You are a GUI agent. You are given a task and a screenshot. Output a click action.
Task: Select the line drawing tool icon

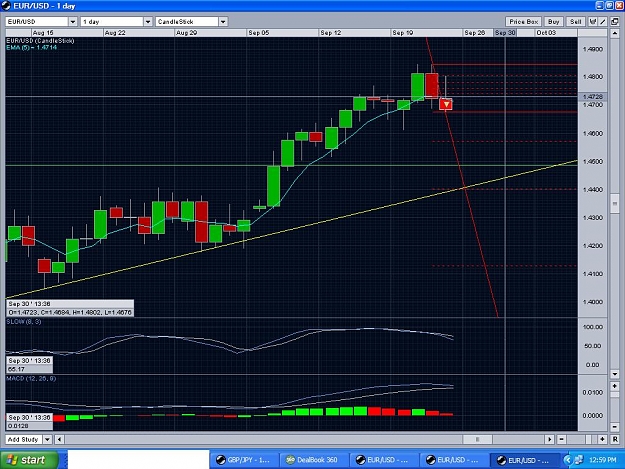[x=603, y=22]
